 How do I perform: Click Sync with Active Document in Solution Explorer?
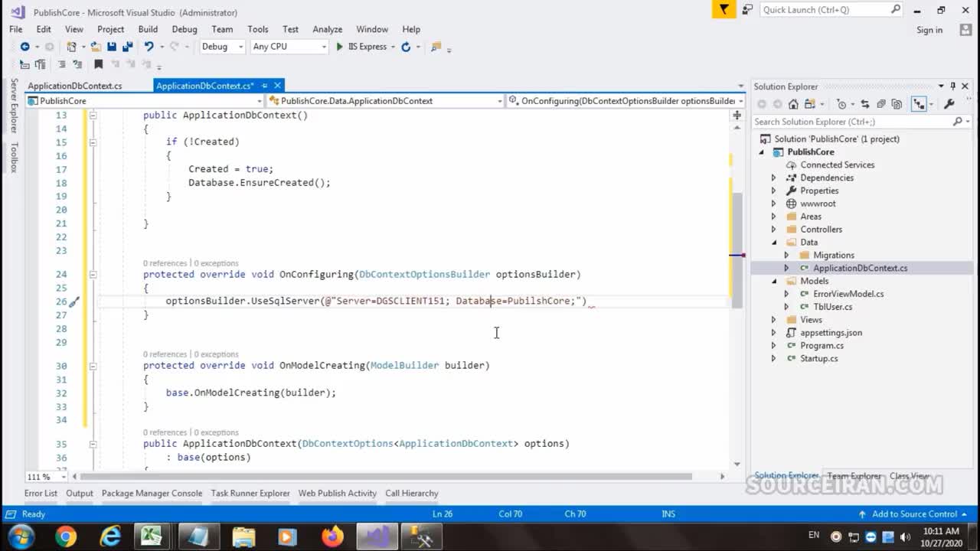click(x=865, y=104)
